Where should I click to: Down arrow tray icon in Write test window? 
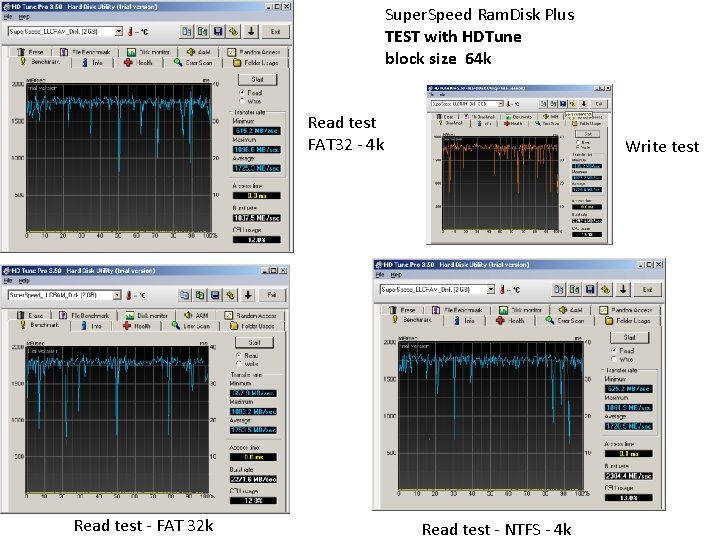pos(584,104)
